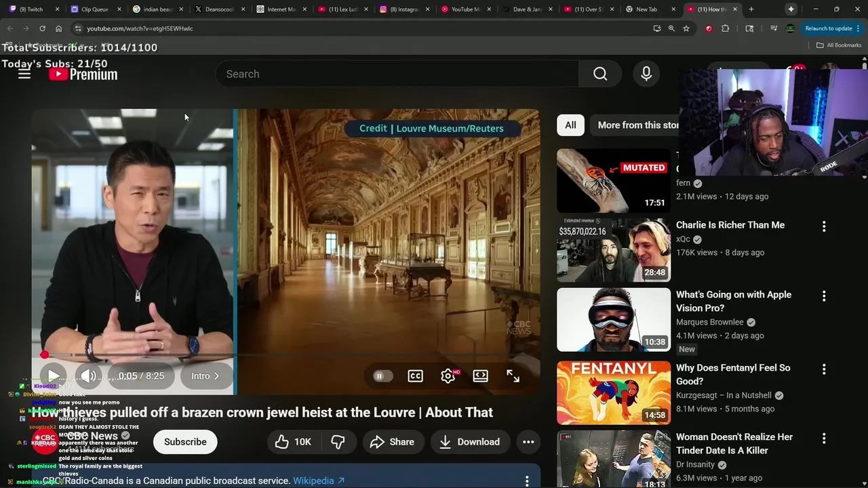The image size is (868, 488).
Task: Seek using the red progress bar scrubber
Action: point(45,354)
